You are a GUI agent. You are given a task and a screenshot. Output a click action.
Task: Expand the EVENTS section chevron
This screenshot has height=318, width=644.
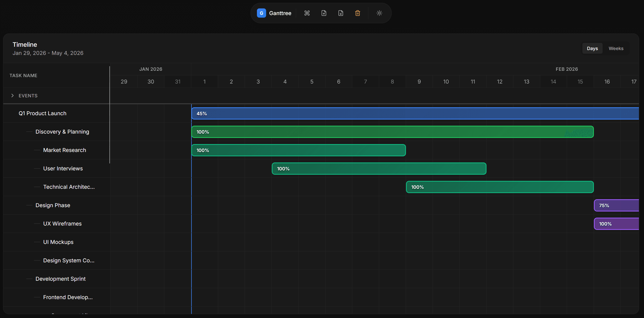(12, 96)
